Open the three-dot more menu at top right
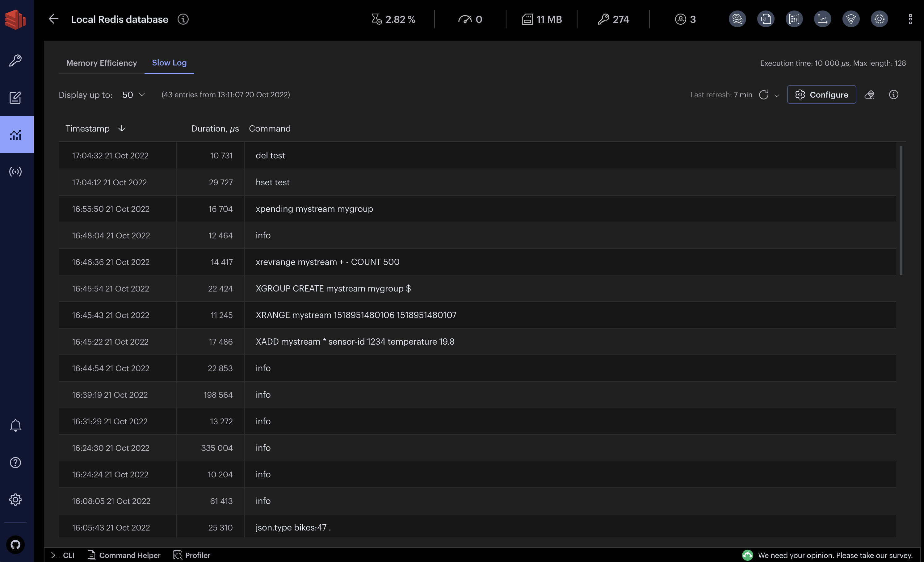The width and height of the screenshot is (924, 562). 910,19
